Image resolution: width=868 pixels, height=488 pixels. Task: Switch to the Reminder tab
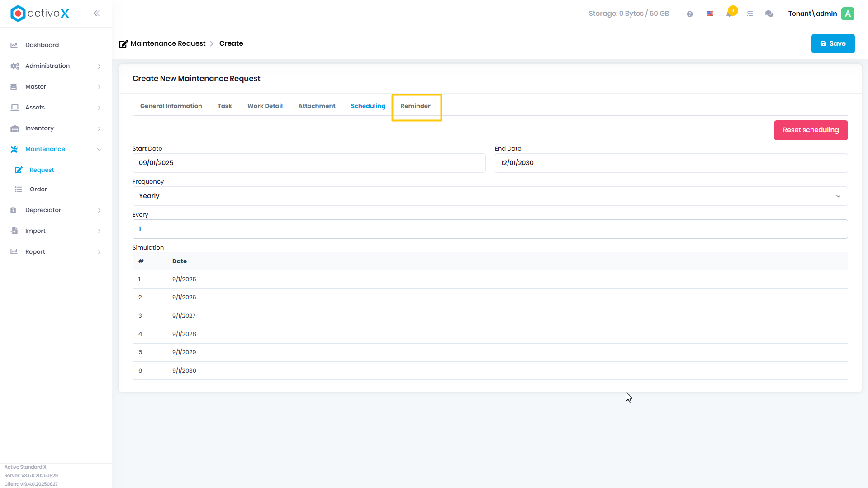pos(416,106)
